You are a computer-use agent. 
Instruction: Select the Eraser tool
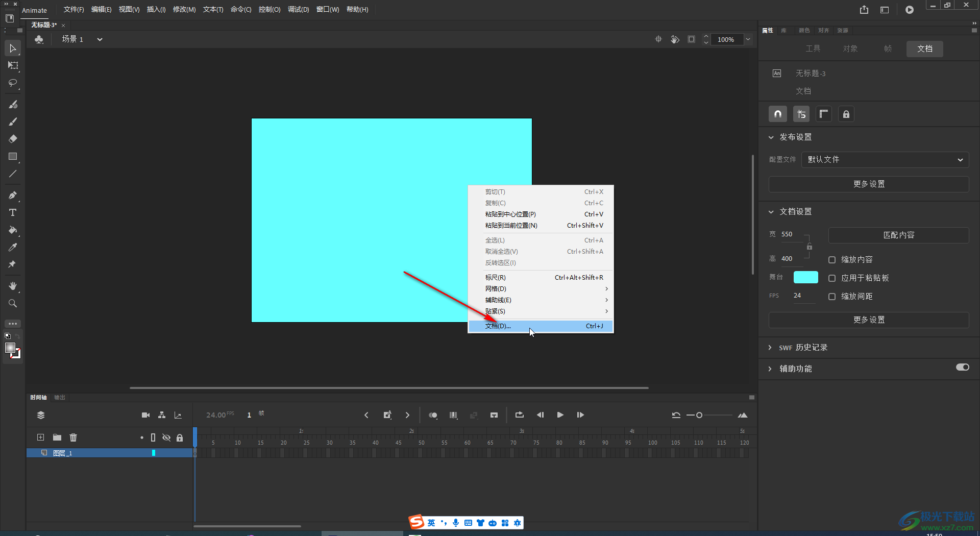point(13,139)
